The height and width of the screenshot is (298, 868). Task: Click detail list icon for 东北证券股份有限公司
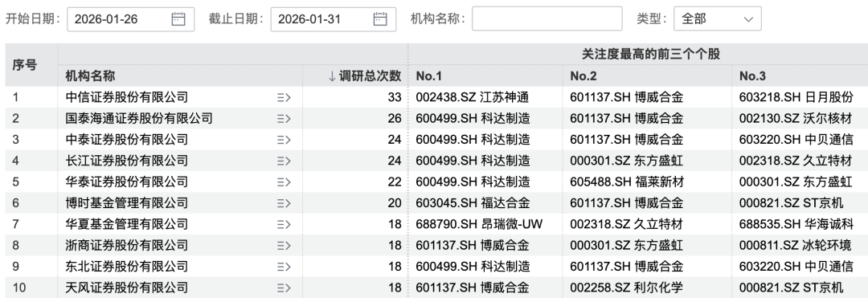click(284, 267)
